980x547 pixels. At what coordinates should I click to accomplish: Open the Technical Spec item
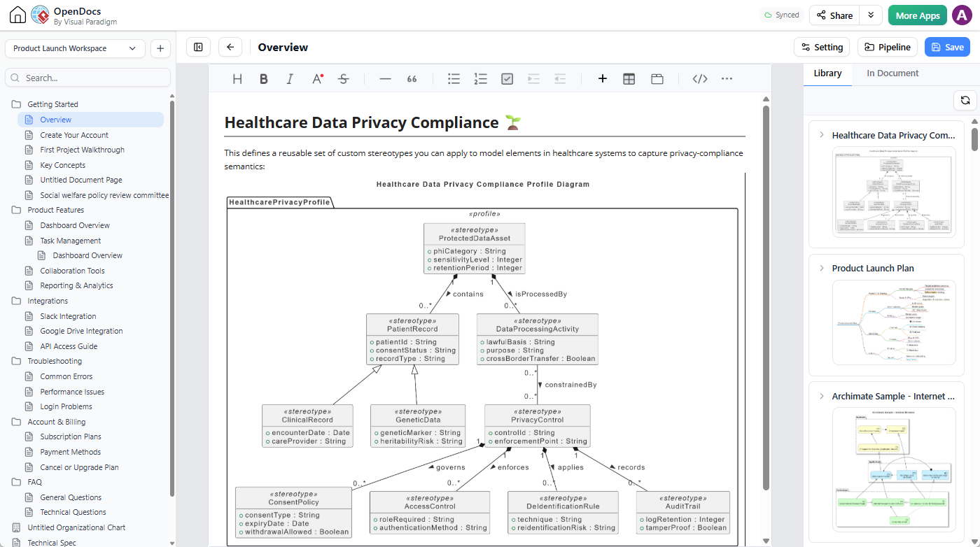click(52, 543)
